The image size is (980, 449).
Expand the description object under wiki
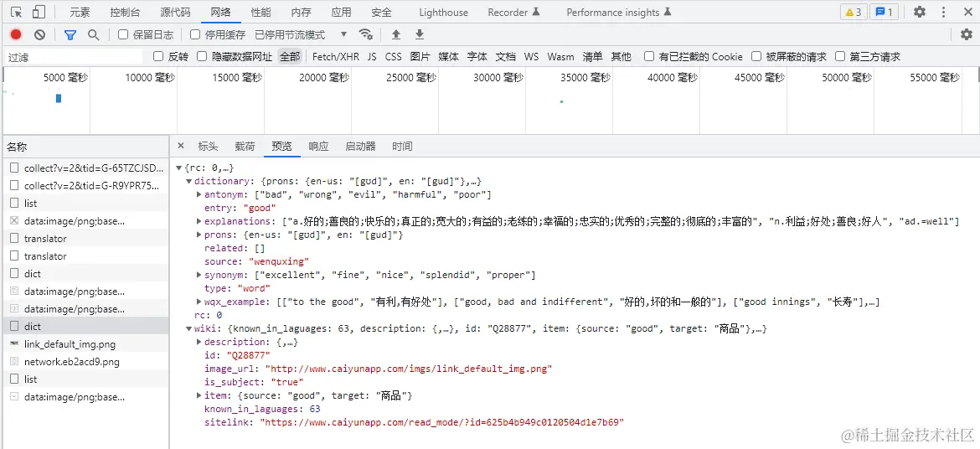(199, 342)
